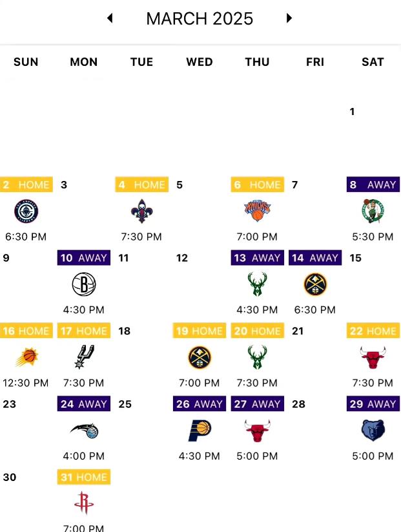401x532 pixels.
Task: Click the 14 AWAY Nuggets game badge
Action: click(315, 258)
